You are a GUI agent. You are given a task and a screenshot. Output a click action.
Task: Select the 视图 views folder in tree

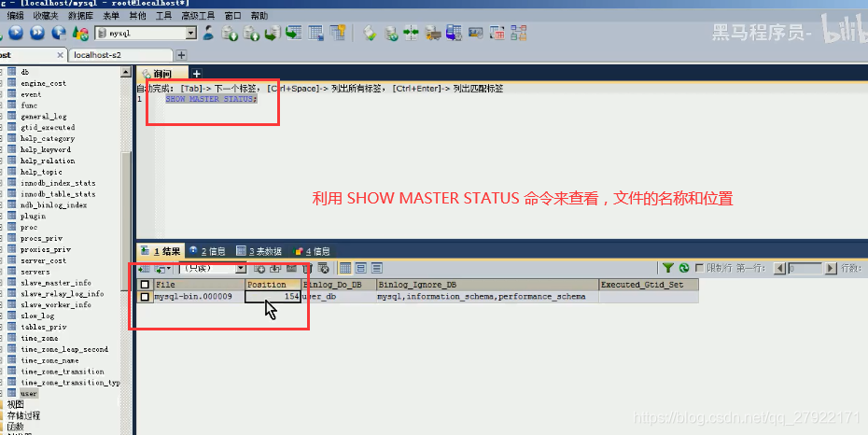coord(16,404)
